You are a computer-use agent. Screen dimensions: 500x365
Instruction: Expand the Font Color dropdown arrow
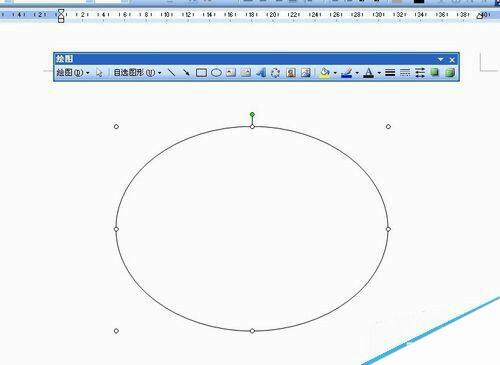[379, 72]
